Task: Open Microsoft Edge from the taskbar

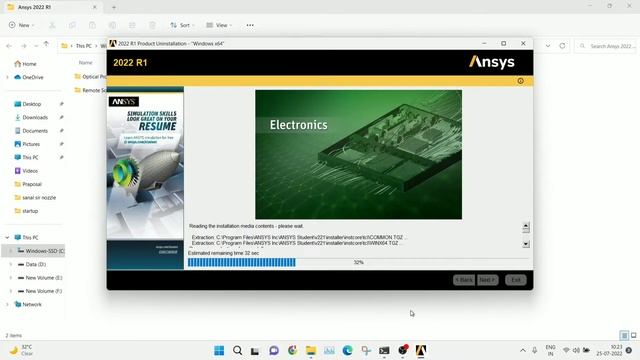Action: click(347, 350)
